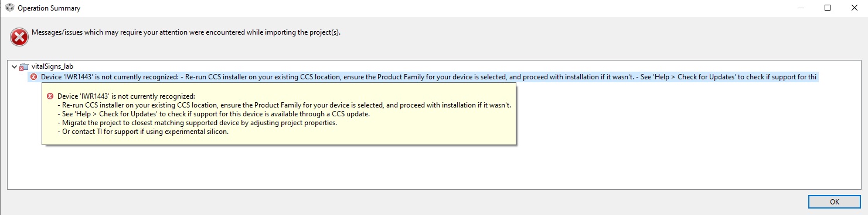Click red error icon in highlighted device row
This screenshot has width=868, height=215.
pyautogui.click(x=33, y=77)
